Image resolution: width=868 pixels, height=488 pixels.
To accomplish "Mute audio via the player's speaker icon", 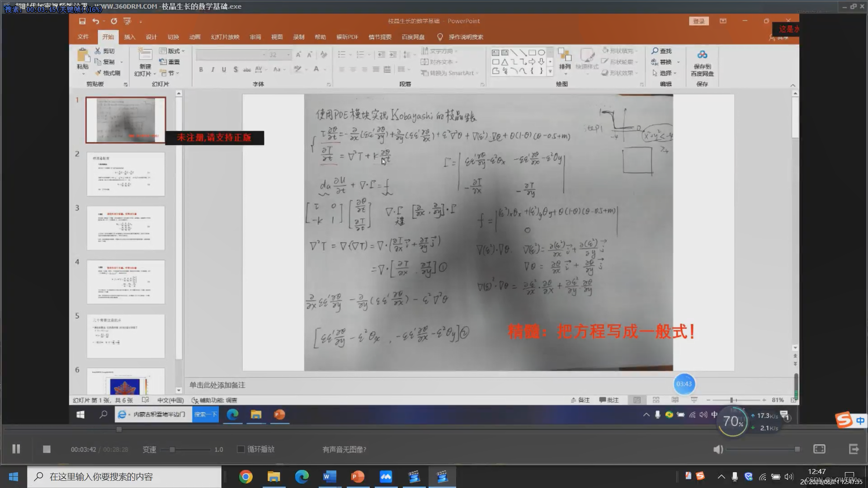I will point(718,449).
